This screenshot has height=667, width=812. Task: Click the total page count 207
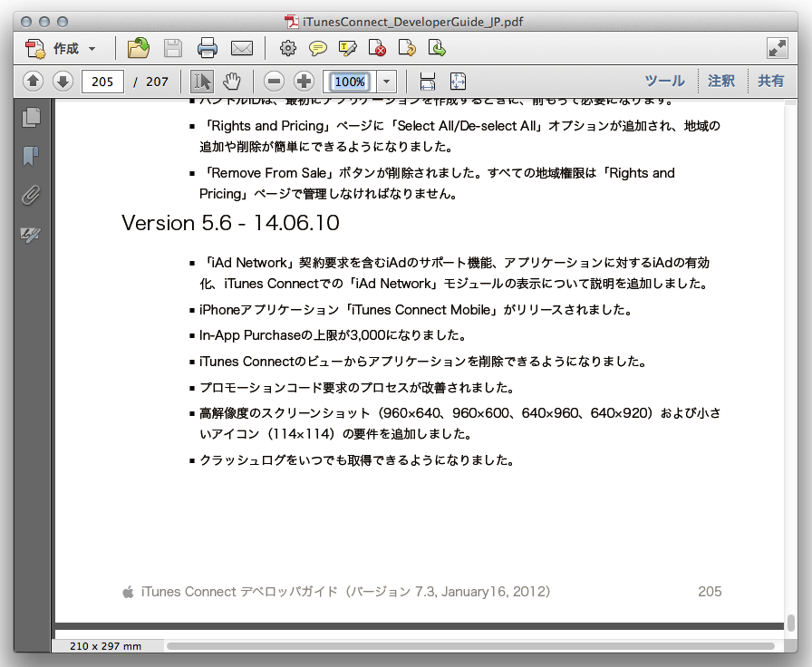point(157,82)
